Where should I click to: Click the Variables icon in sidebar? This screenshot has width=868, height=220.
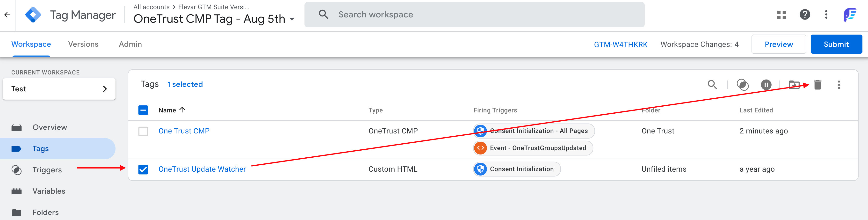point(16,191)
